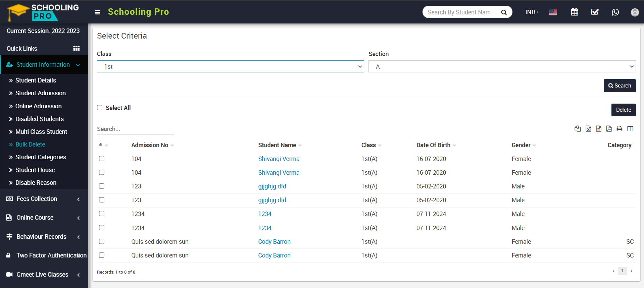Screen dimensions: 644x288
Task: Tick checkbox of first 1234 student row
Action: coord(102,214)
